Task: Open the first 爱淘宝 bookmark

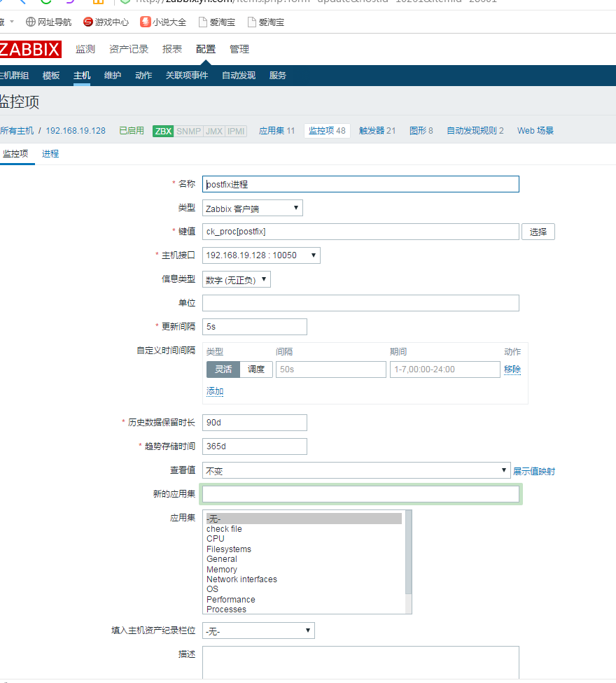Action: point(217,22)
